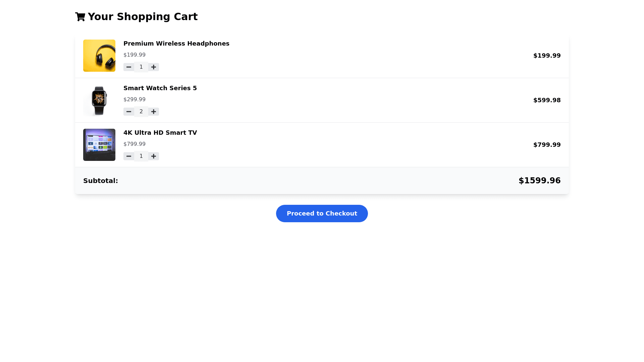The height and width of the screenshot is (362, 644).
Task: Increase 4K Ultra HD Smart TV quantity
Action: point(154,156)
